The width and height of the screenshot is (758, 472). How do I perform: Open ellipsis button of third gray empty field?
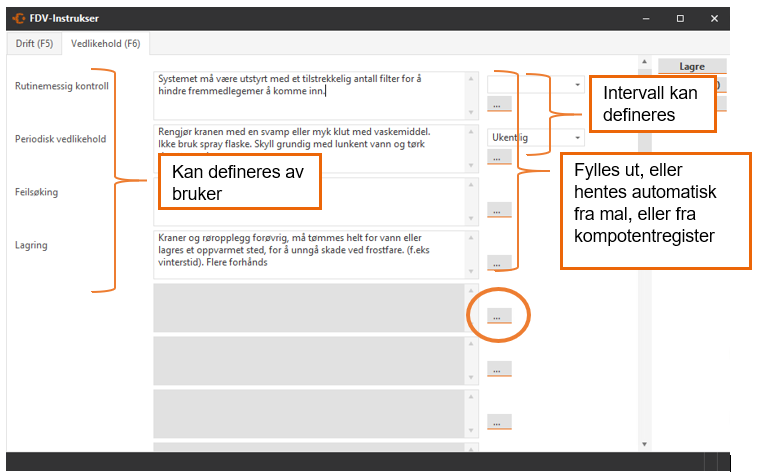[500, 422]
